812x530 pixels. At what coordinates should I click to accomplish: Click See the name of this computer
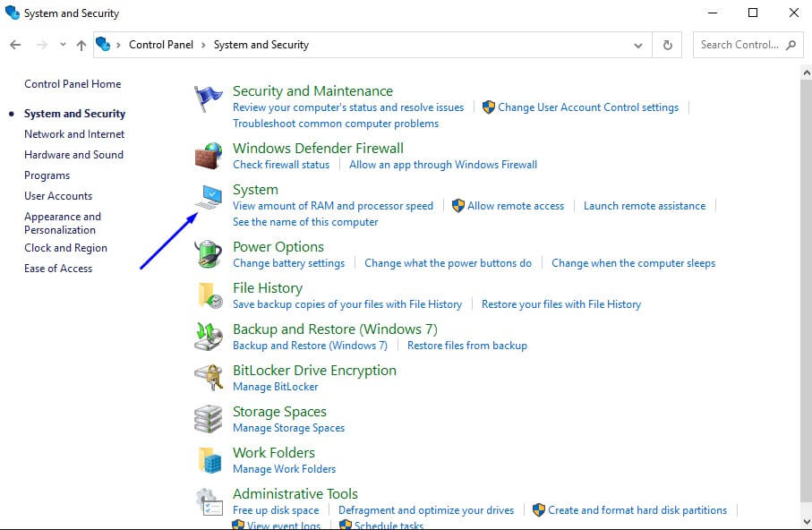pos(305,222)
